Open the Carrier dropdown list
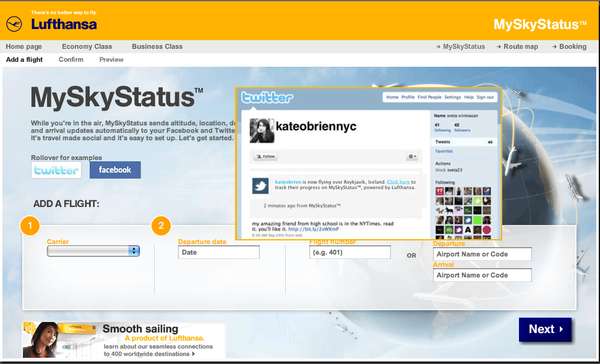 93,251
